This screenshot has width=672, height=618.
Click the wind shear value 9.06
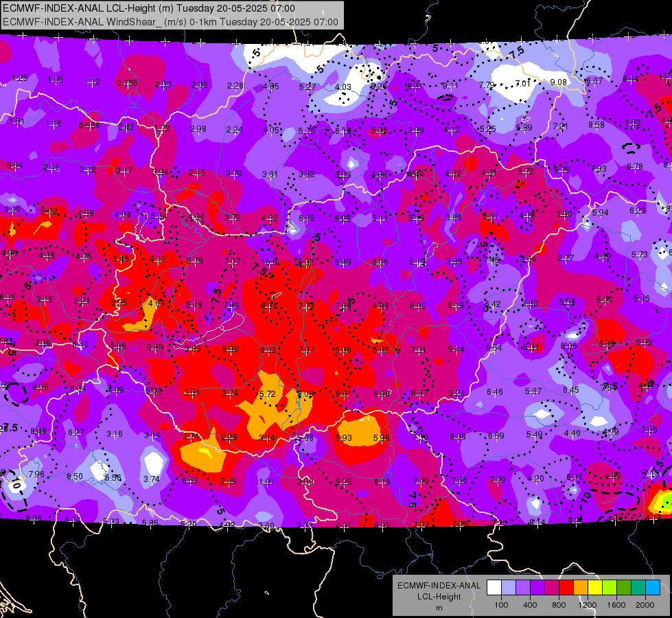point(40,387)
